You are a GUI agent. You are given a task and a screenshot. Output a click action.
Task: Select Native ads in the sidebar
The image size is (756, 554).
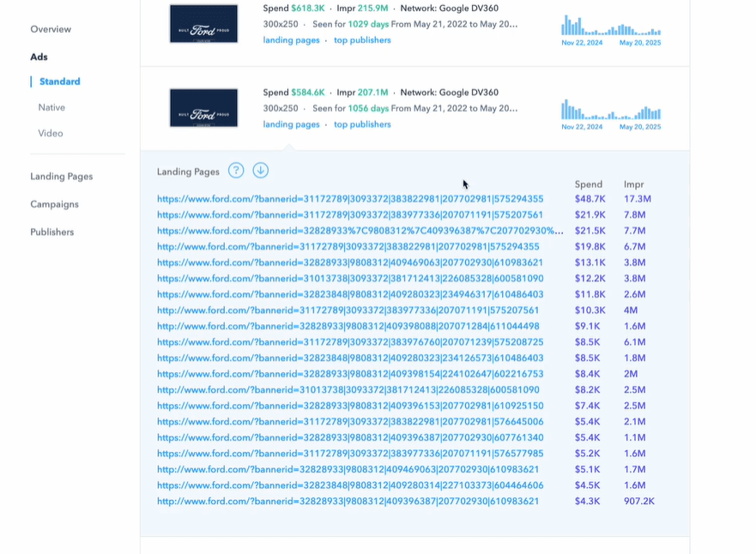click(x=51, y=107)
